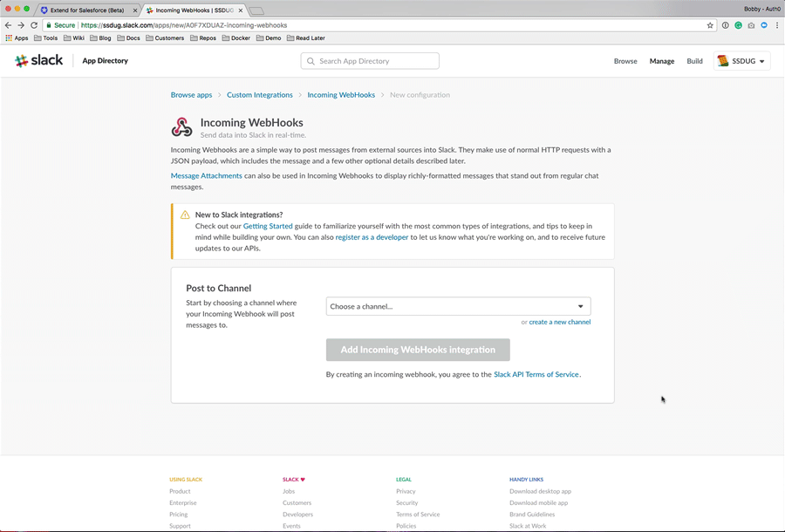The width and height of the screenshot is (785, 532).
Task: Click the Slack logo
Action: click(x=38, y=60)
